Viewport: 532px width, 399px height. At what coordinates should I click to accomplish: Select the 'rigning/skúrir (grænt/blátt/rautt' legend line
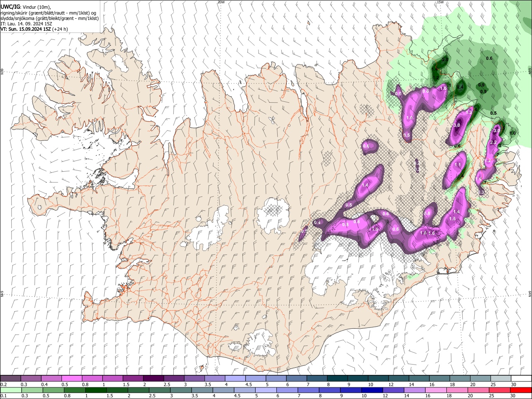tap(48, 13)
